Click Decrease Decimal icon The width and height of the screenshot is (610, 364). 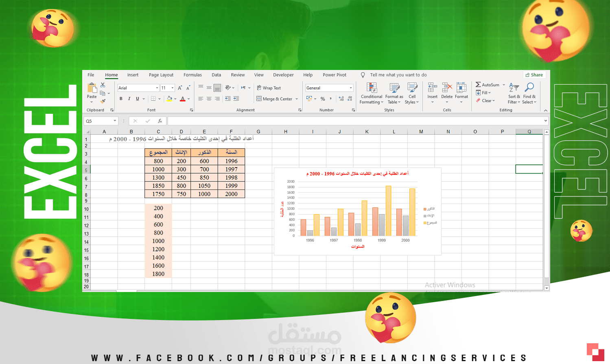(x=350, y=99)
